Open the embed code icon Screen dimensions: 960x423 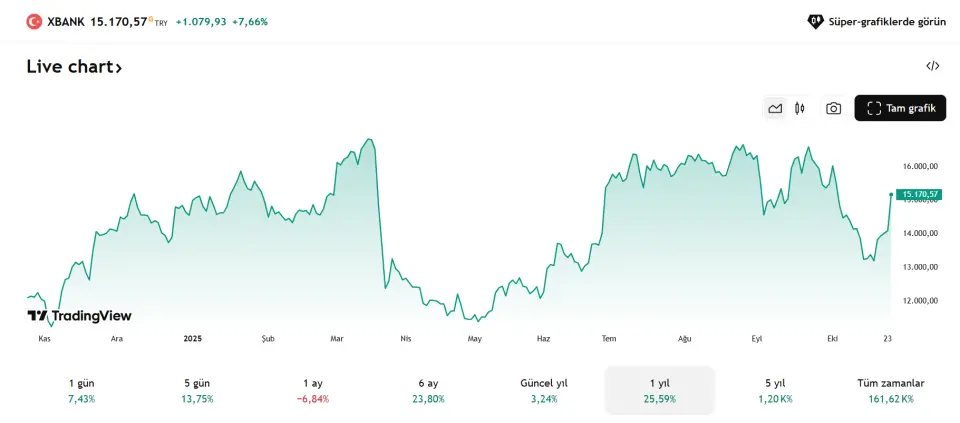click(x=932, y=66)
